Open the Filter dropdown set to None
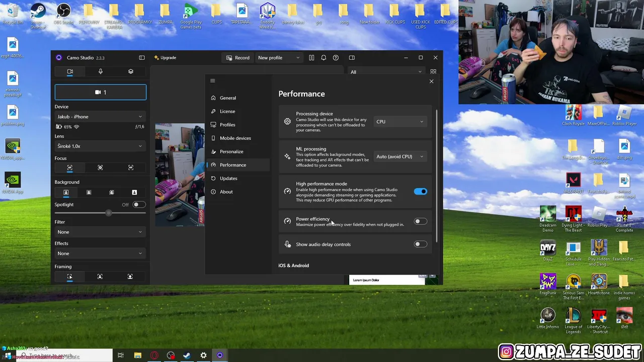644x362 pixels. point(100,232)
